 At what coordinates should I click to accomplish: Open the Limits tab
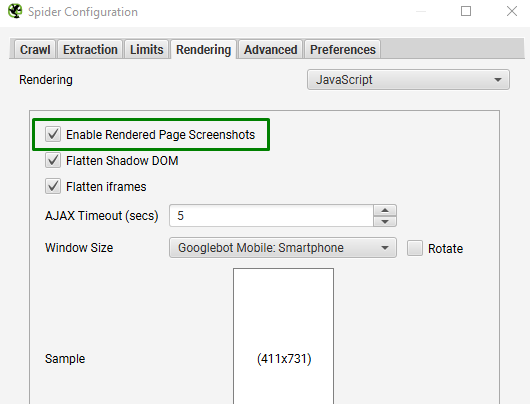coord(147,49)
